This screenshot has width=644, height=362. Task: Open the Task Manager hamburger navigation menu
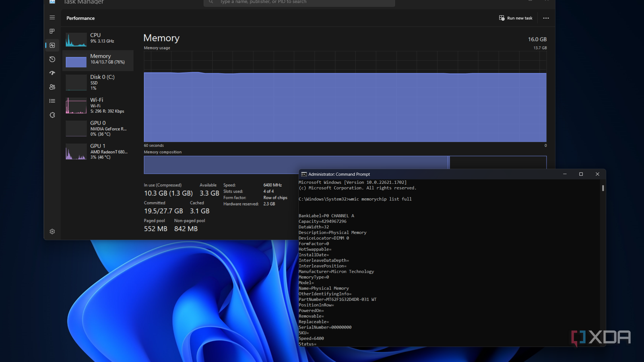tap(52, 18)
